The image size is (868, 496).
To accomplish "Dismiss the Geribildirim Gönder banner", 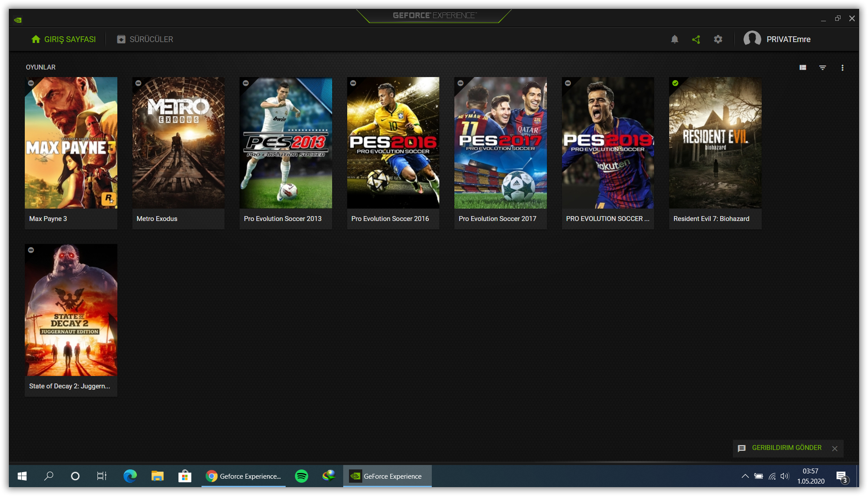I will 835,449.
